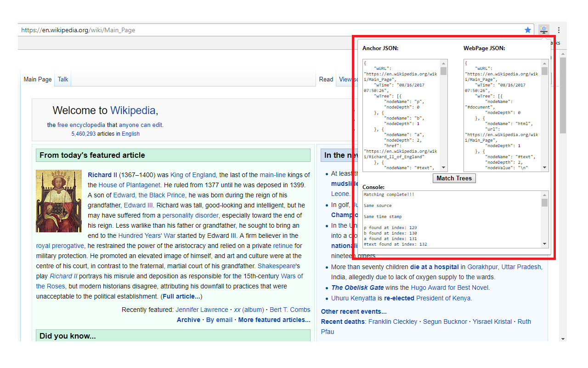Viewport: 588px width, 368px height.
Task: Click scroll down arrow of WebPage JSON box
Action: [x=545, y=168]
